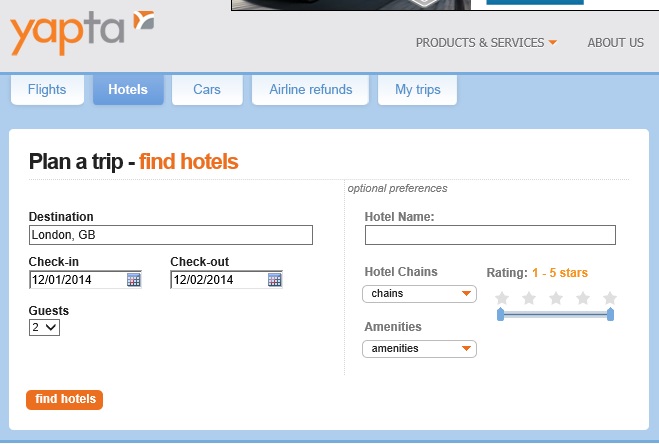Image resolution: width=659 pixels, height=444 pixels.
Task: Select the second rating star
Action: [x=529, y=298]
